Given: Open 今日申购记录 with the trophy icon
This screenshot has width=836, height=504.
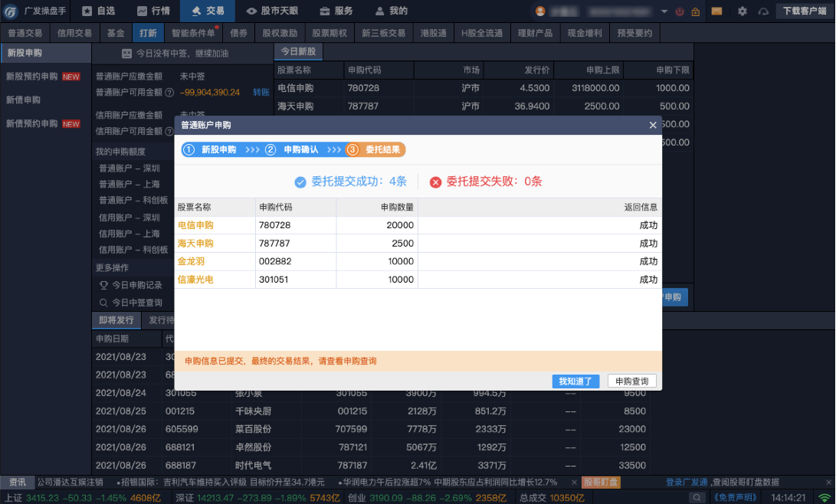Looking at the screenshot, I should (x=131, y=286).
